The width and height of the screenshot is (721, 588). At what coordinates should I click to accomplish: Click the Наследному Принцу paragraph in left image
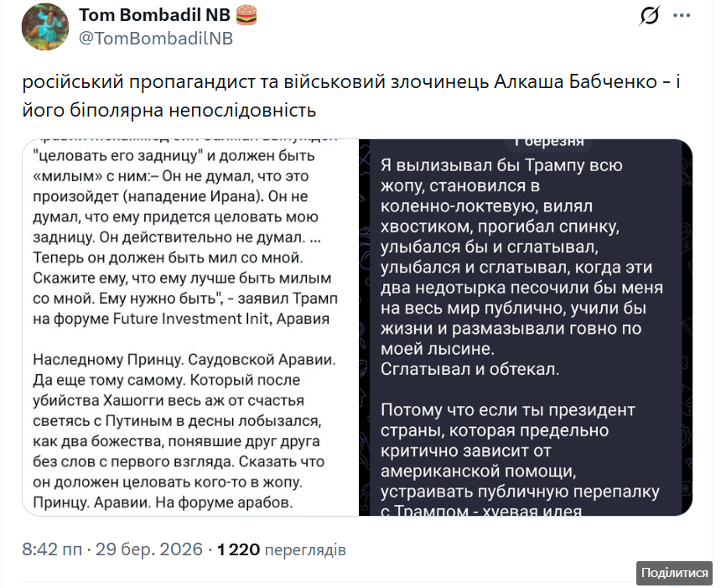click(184, 360)
